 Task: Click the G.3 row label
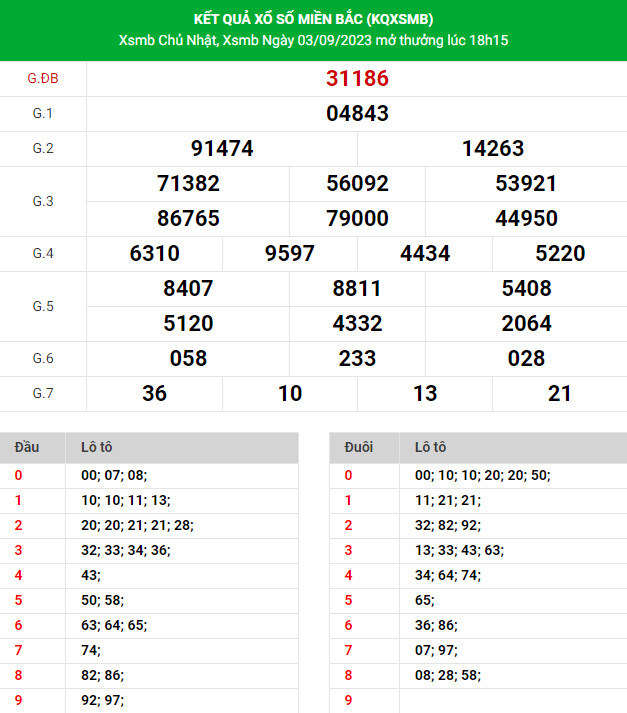click(43, 201)
